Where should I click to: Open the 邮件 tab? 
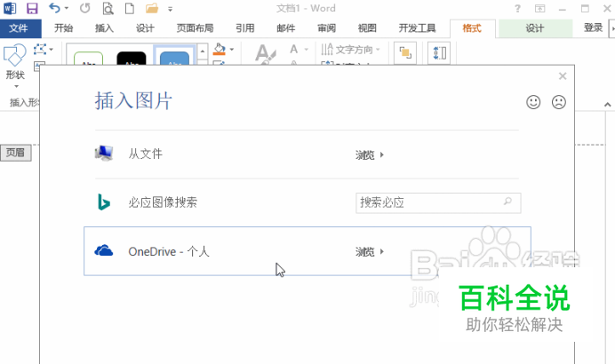pyautogui.click(x=285, y=28)
